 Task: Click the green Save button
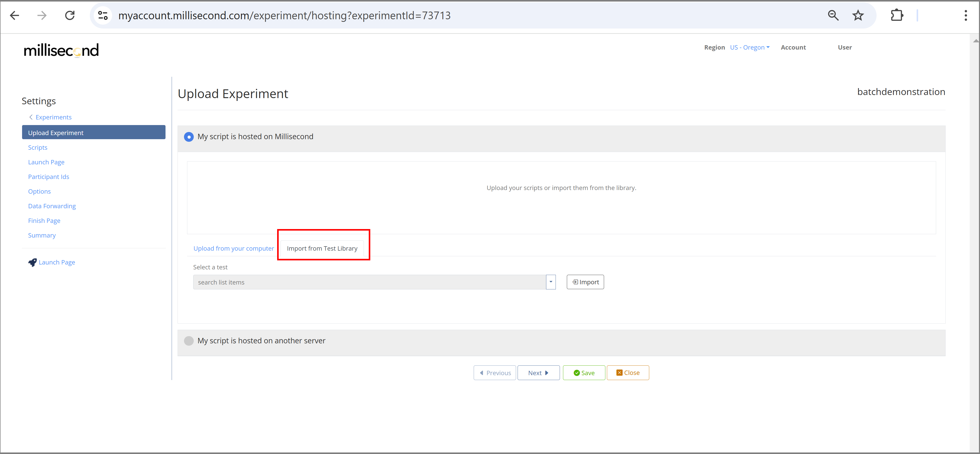point(584,373)
